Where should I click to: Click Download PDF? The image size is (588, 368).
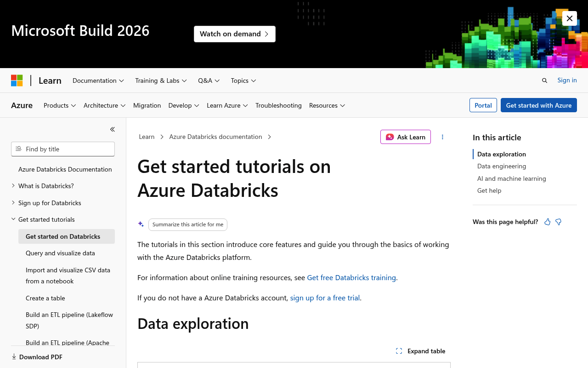tap(37, 357)
